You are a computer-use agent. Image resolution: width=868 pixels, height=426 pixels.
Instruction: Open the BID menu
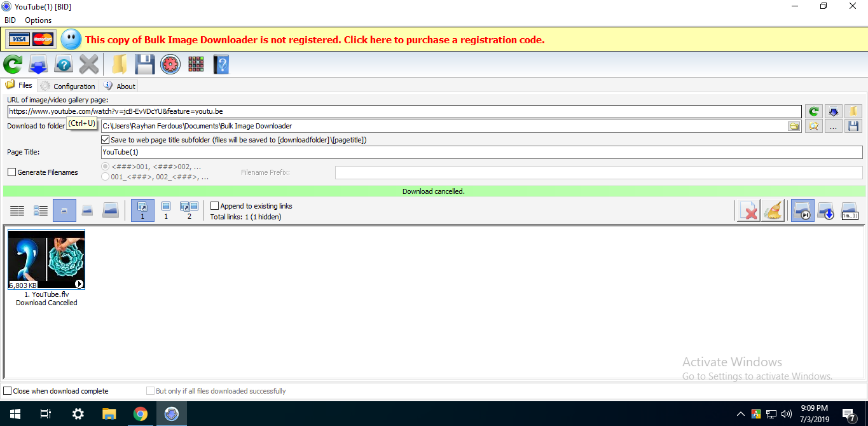click(10, 20)
